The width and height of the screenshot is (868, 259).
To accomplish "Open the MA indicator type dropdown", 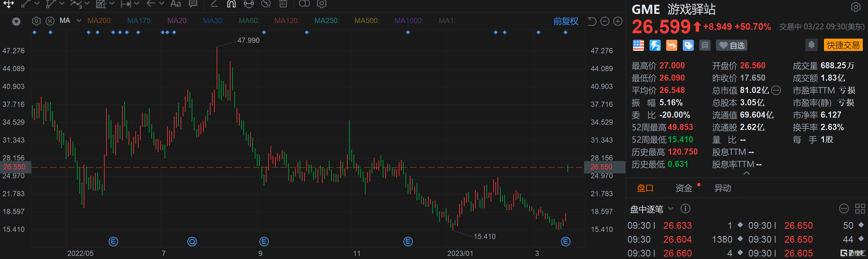I will pos(79,21).
